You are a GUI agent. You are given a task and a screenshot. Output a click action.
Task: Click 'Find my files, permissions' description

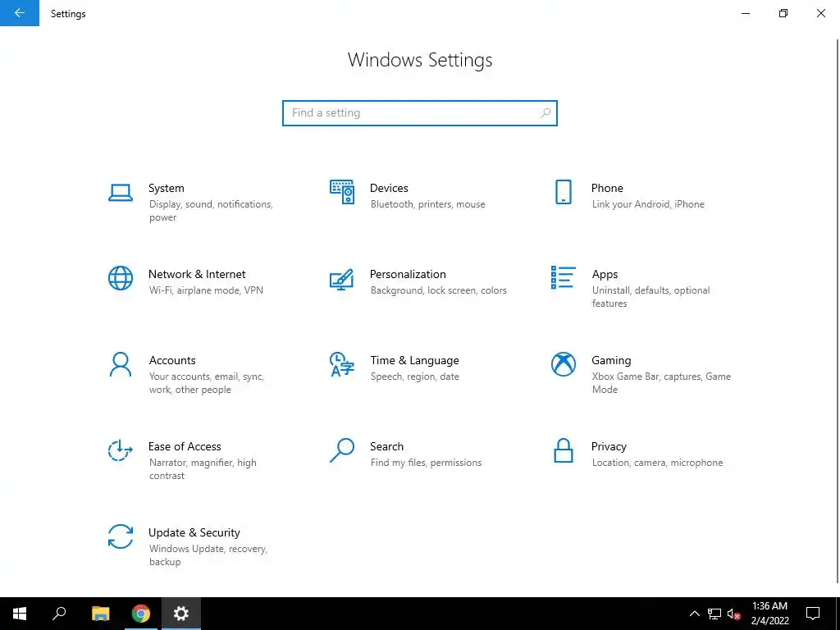(x=426, y=463)
